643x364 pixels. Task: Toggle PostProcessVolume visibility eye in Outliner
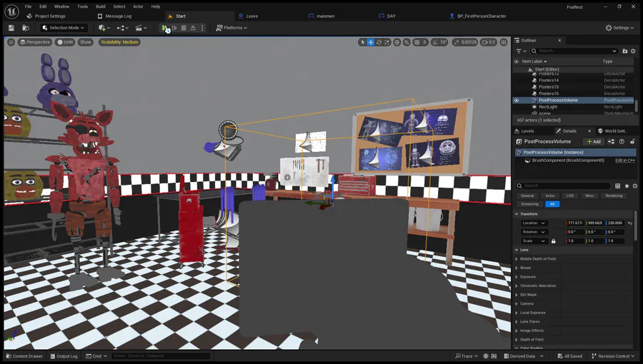coord(517,101)
